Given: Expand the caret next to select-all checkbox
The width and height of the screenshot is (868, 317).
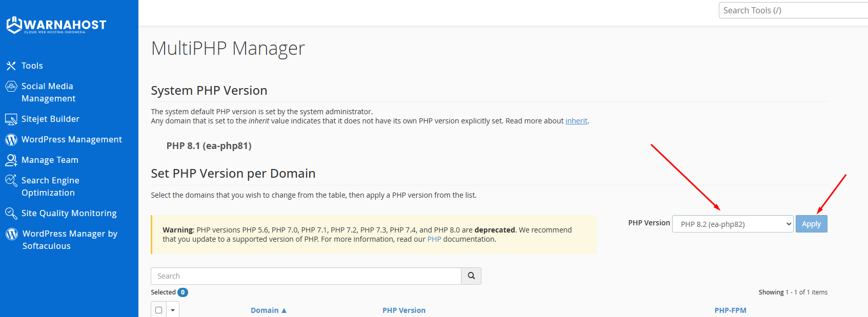Looking at the screenshot, I should [173, 310].
